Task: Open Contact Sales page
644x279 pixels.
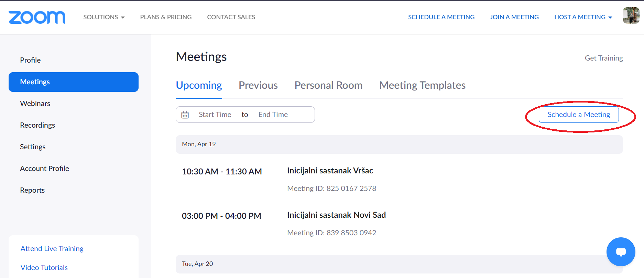Action: pos(231,17)
